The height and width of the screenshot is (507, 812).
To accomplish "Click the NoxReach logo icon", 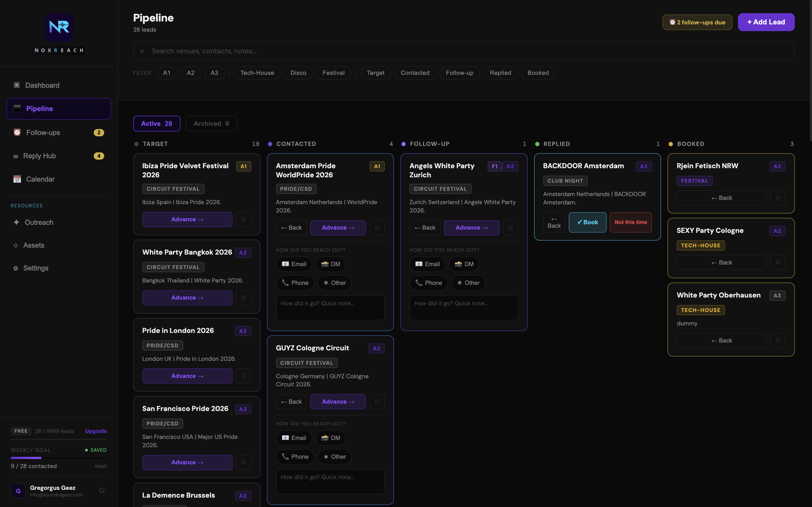I will pos(59,27).
